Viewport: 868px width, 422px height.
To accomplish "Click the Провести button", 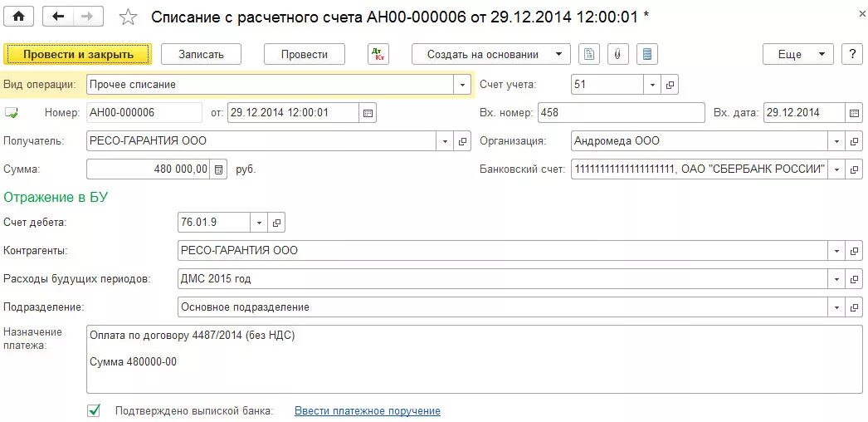I will (305, 54).
